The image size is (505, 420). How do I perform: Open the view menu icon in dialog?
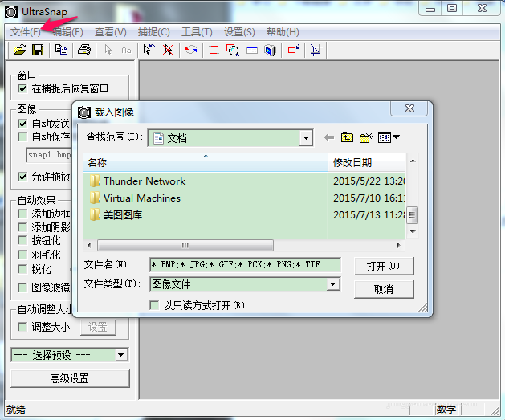click(389, 137)
